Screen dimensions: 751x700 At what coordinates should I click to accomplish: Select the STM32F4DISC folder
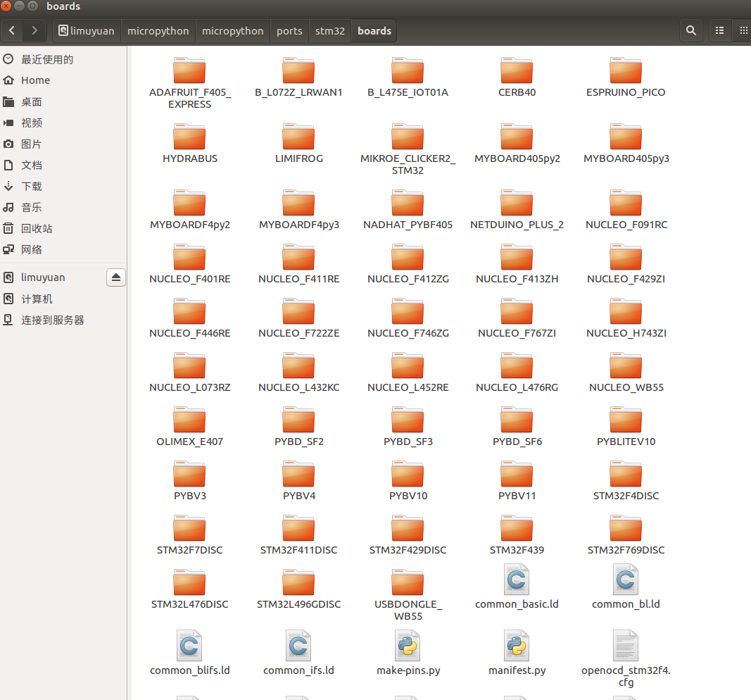(626, 480)
